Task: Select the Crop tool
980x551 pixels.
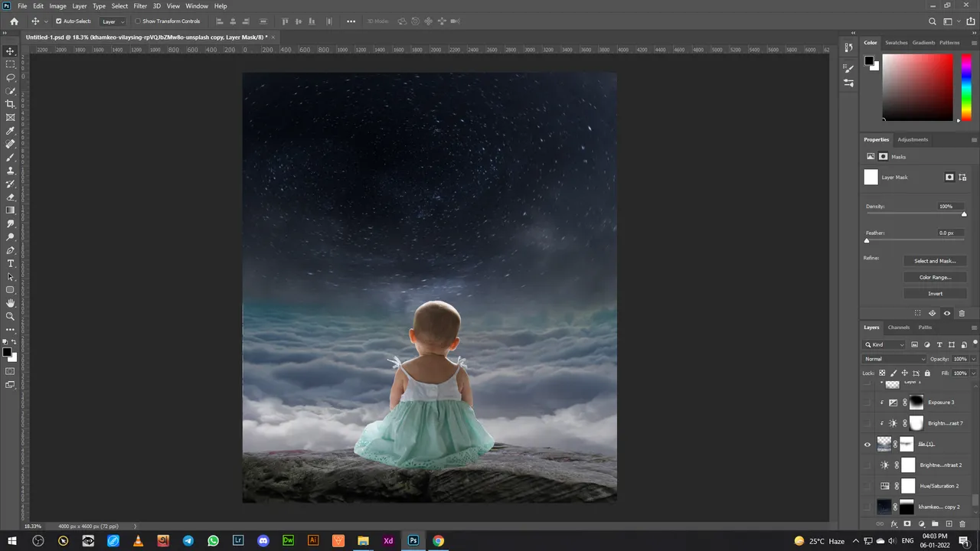Action: [11, 104]
